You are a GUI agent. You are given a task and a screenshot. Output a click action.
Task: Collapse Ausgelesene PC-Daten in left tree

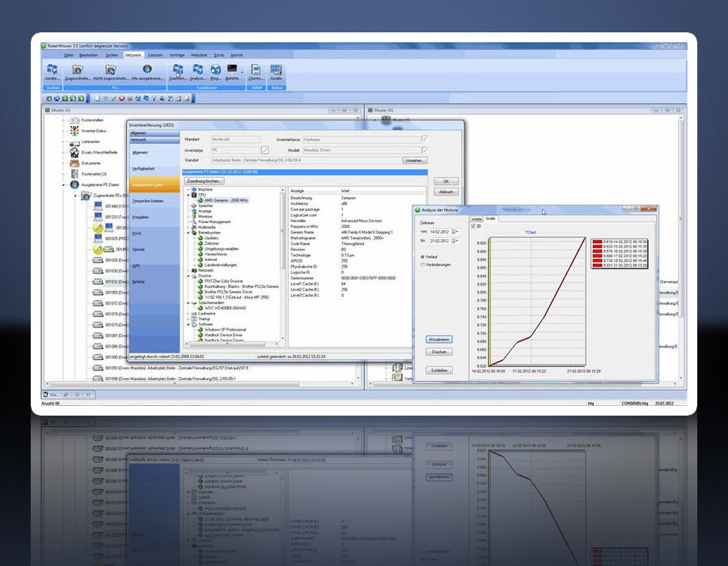tap(64, 184)
